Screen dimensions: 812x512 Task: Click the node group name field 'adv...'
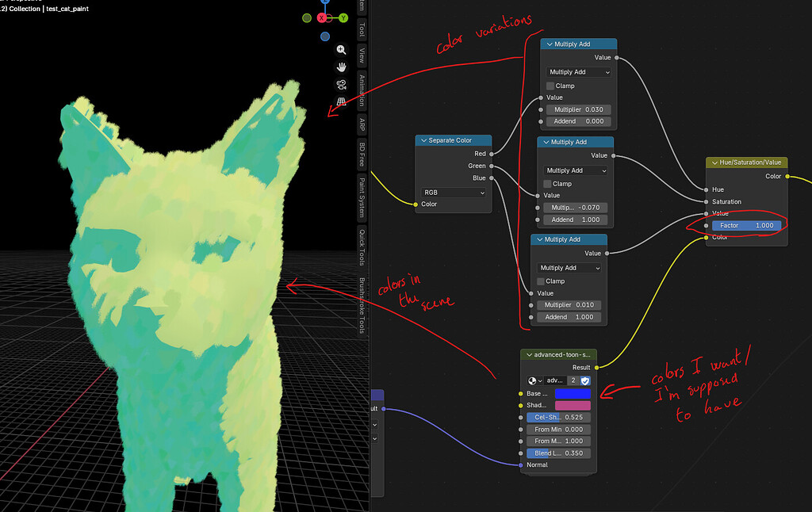coord(554,380)
